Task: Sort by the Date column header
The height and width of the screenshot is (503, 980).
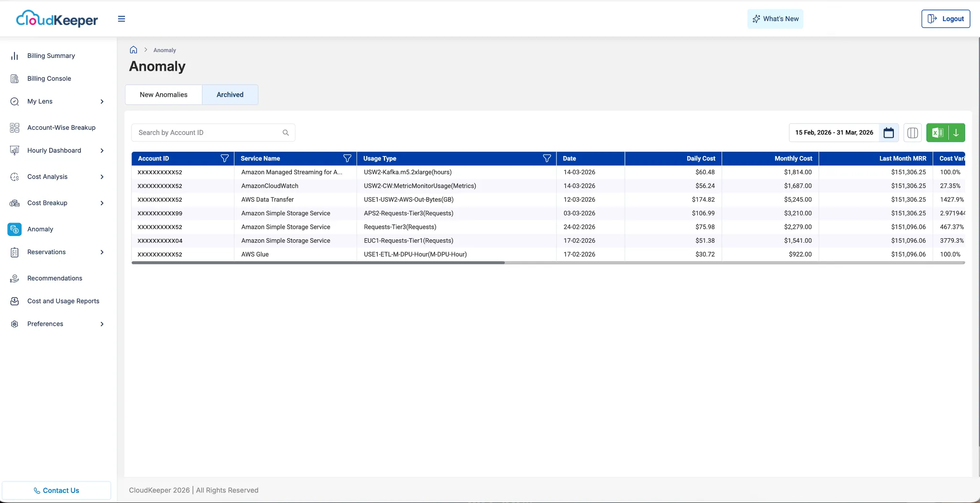Action: coord(590,158)
